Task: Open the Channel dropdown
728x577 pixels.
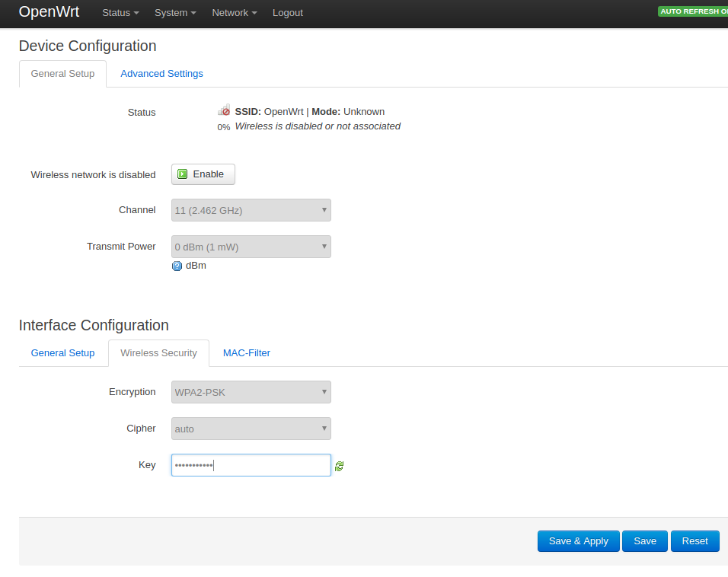Action: [x=251, y=210]
